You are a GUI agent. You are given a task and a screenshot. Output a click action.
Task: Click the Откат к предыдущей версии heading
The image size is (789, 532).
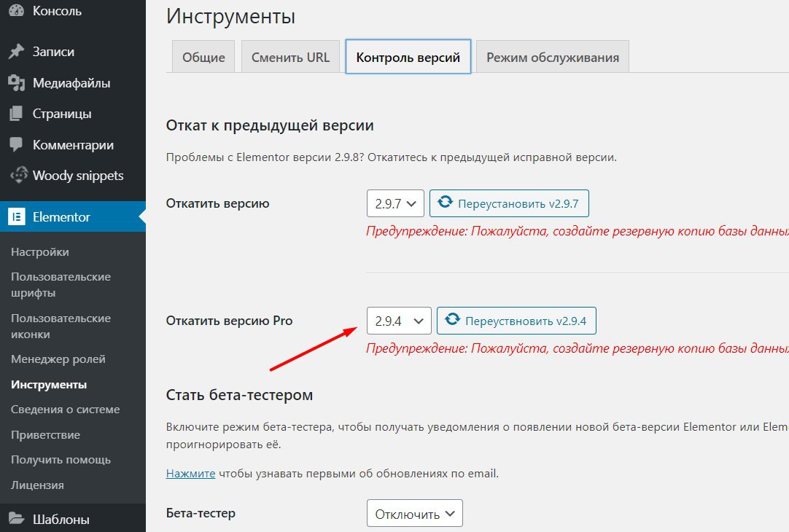pyautogui.click(x=270, y=125)
